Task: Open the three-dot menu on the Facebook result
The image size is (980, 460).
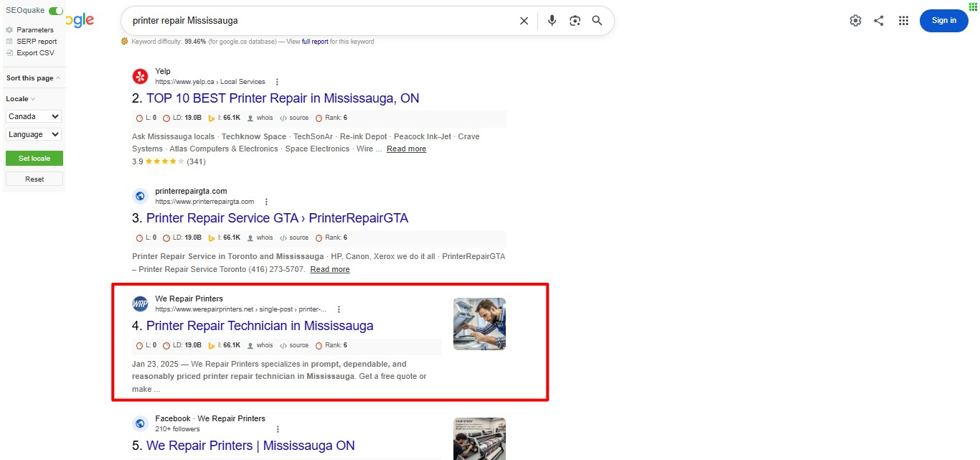Action: click(278, 429)
